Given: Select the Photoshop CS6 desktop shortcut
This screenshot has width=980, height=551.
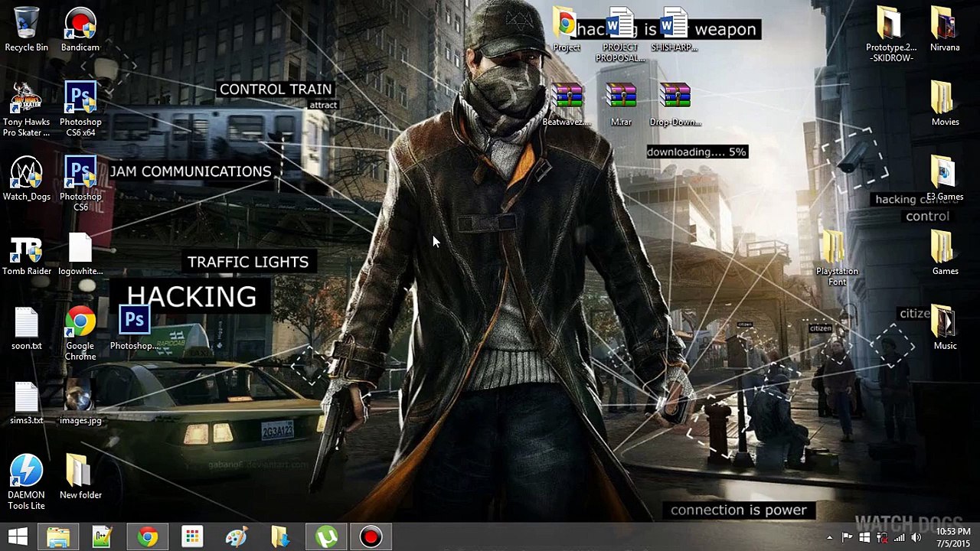Looking at the screenshot, I should click(80, 184).
